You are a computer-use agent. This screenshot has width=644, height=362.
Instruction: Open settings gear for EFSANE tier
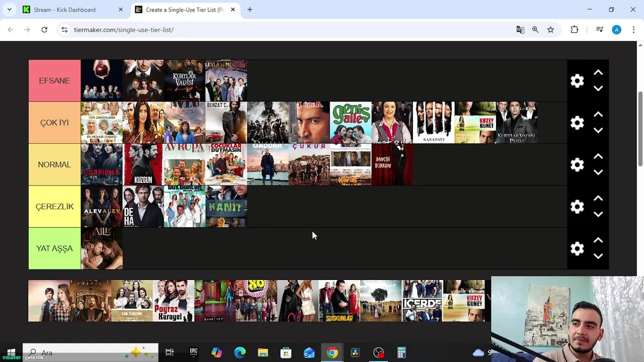tap(577, 81)
